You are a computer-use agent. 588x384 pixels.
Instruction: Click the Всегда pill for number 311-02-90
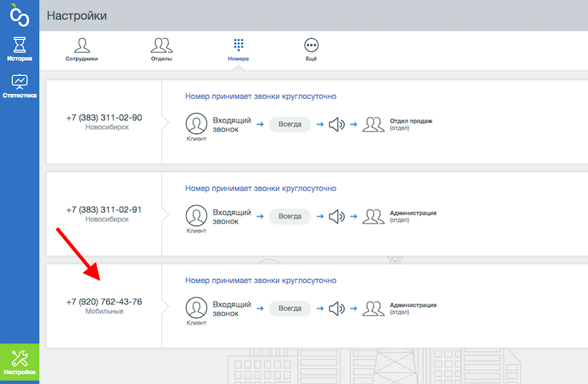(x=290, y=124)
